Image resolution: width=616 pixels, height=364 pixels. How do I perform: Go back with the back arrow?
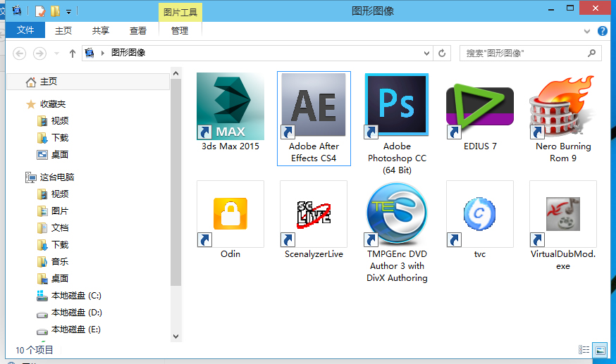[x=19, y=53]
